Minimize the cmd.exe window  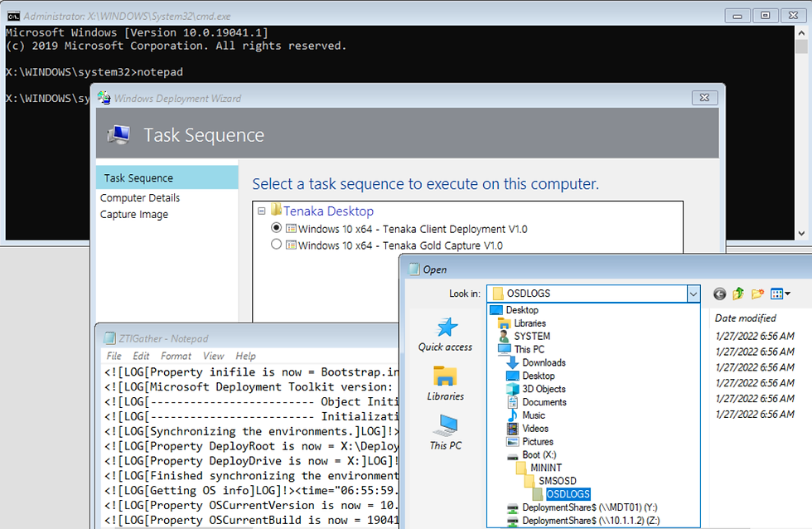pyautogui.click(x=737, y=16)
